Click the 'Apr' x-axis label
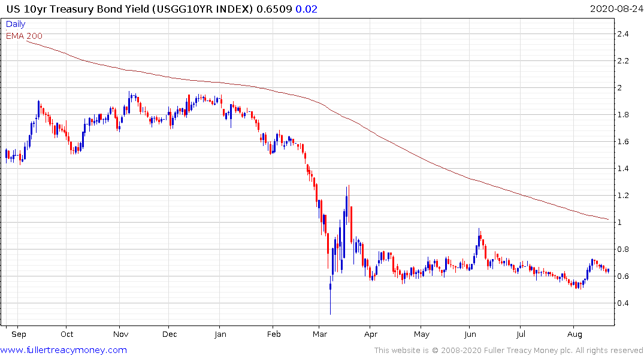 370,334
